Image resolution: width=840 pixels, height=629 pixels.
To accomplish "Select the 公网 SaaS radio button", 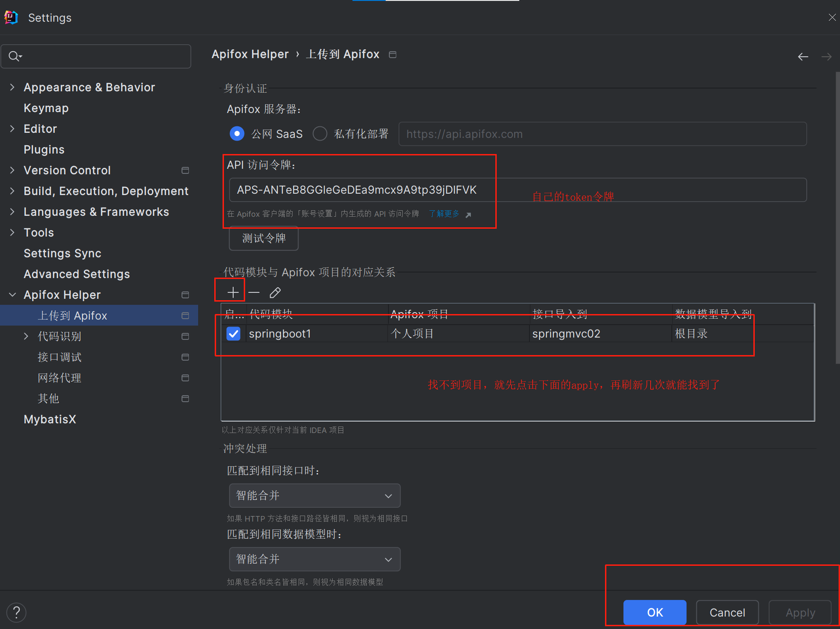I will [x=237, y=134].
